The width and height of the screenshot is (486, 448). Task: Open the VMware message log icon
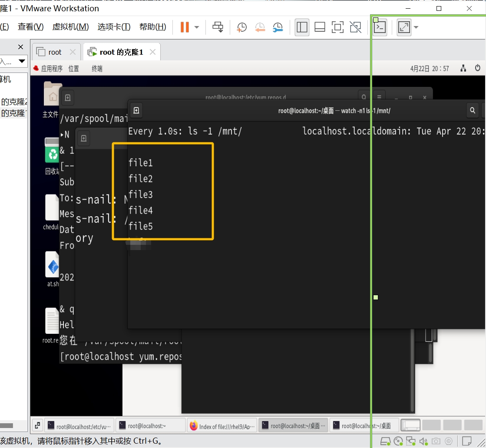pyautogui.click(x=467, y=441)
